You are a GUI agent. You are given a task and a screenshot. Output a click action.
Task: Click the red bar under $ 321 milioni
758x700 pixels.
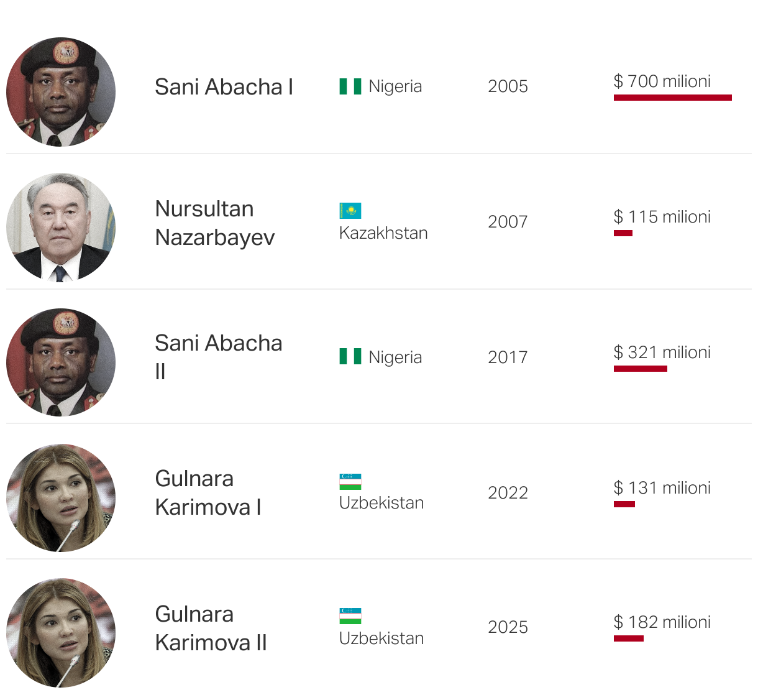641,369
